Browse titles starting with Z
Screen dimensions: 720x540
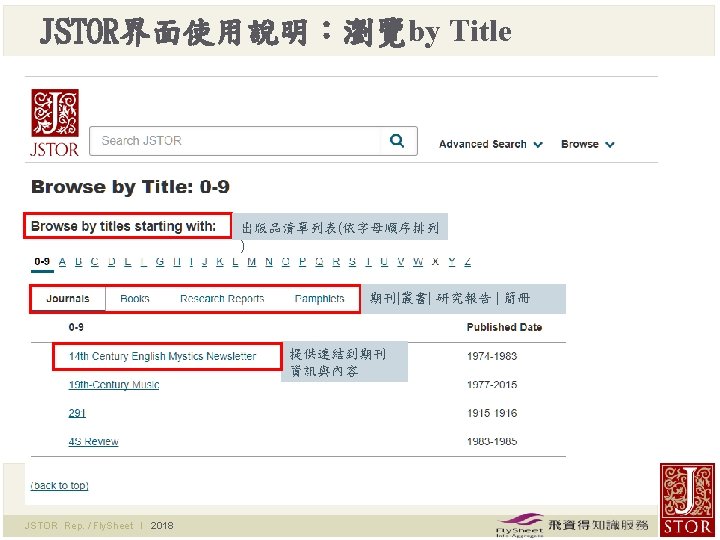point(467,262)
